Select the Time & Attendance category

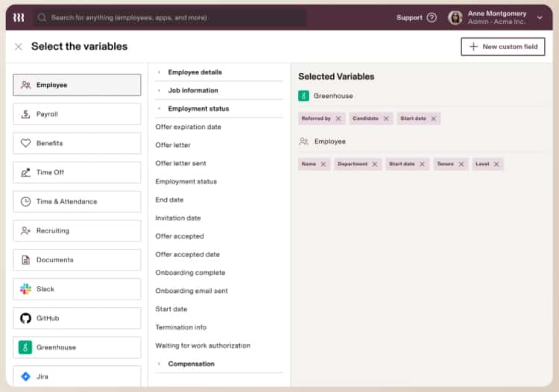click(77, 202)
